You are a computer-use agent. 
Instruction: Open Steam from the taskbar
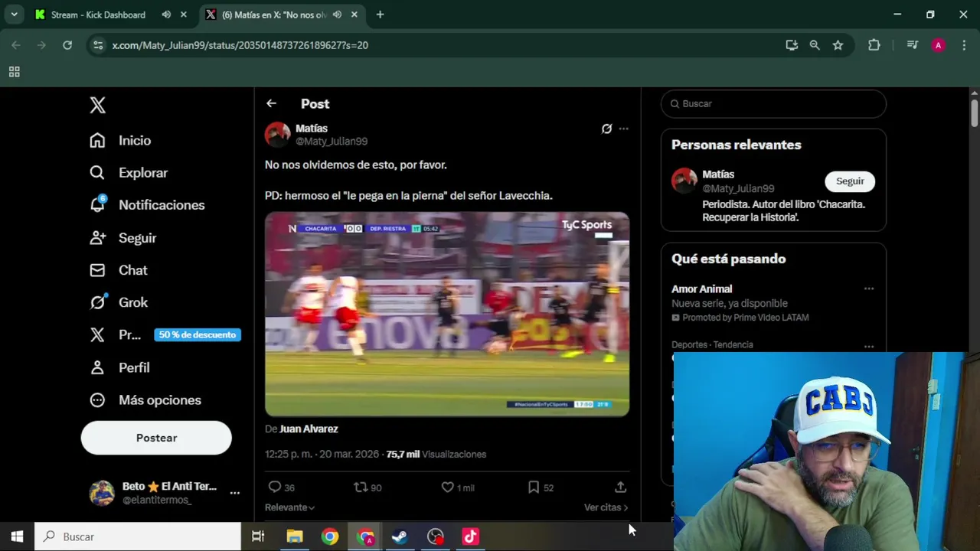click(x=400, y=536)
